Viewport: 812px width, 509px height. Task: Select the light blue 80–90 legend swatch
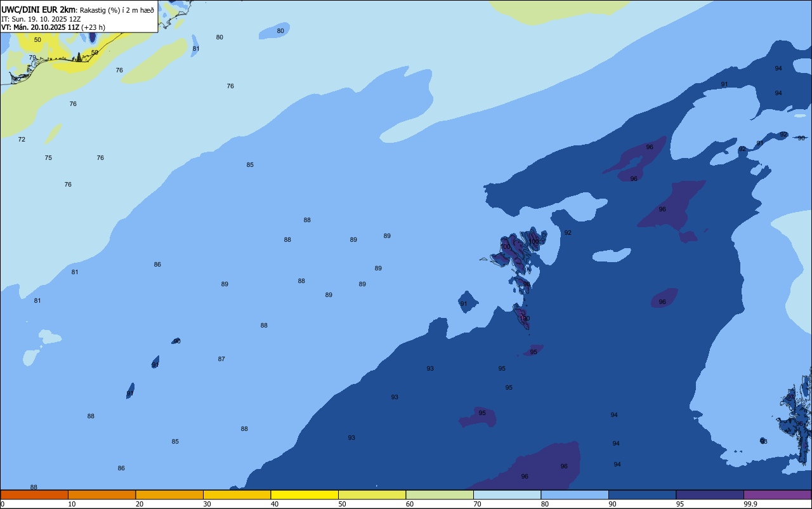[x=575, y=494]
